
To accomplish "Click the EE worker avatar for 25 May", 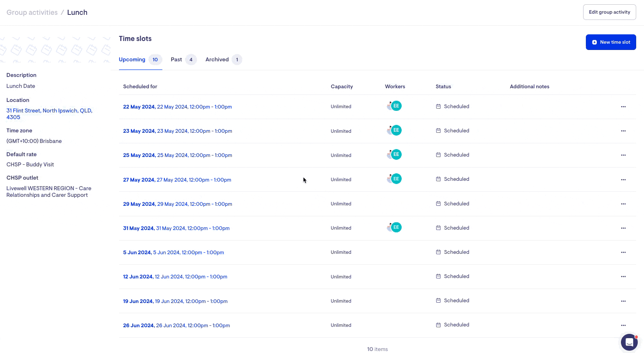I will (x=396, y=155).
